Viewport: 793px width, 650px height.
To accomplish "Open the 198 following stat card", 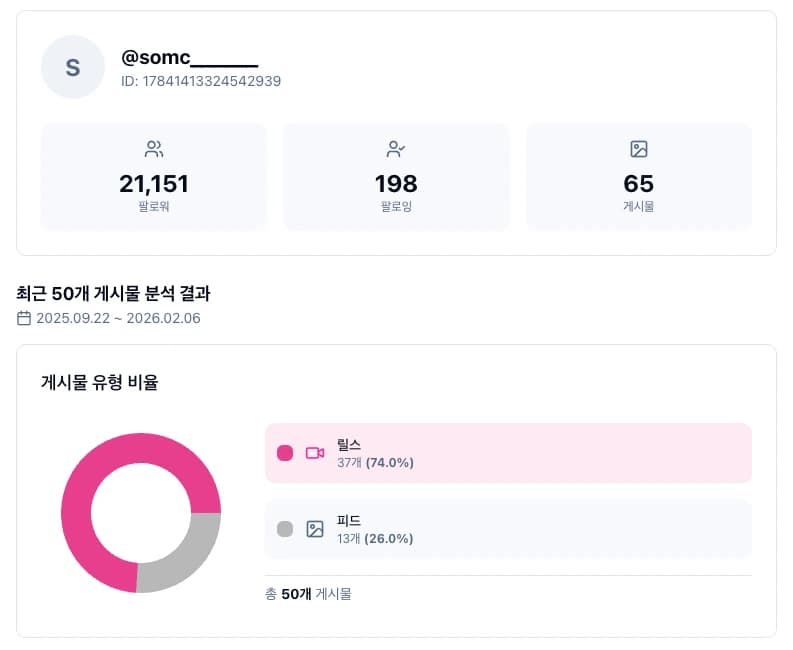I will [396, 177].
